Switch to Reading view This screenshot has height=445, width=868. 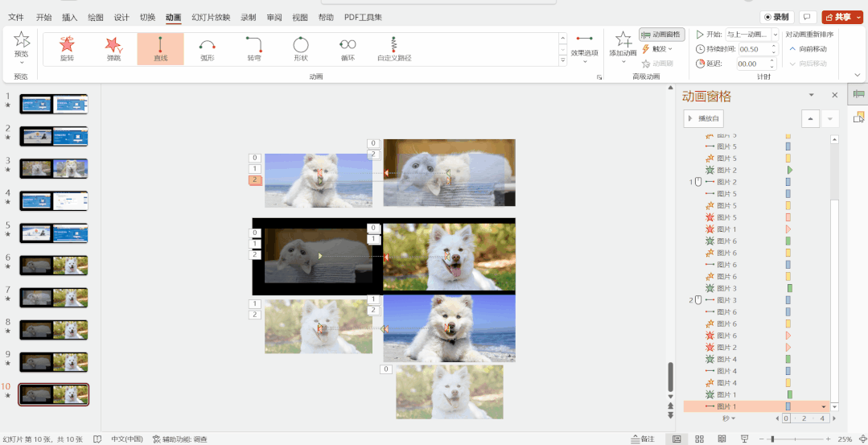(721, 439)
